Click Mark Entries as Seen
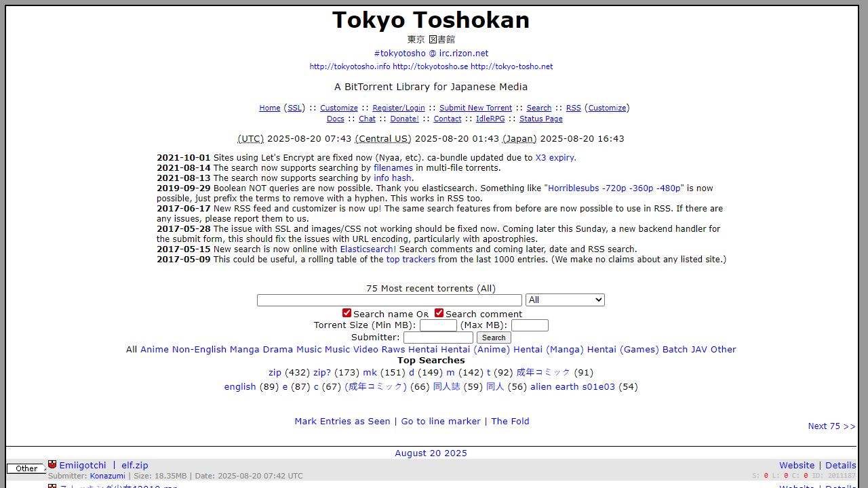 pyautogui.click(x=342, y=422)
